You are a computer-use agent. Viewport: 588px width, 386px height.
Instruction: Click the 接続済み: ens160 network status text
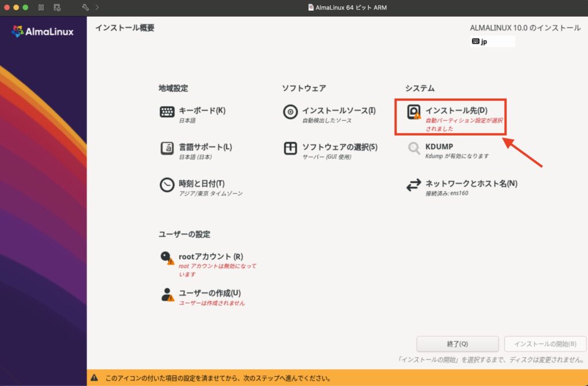(447, 193)
